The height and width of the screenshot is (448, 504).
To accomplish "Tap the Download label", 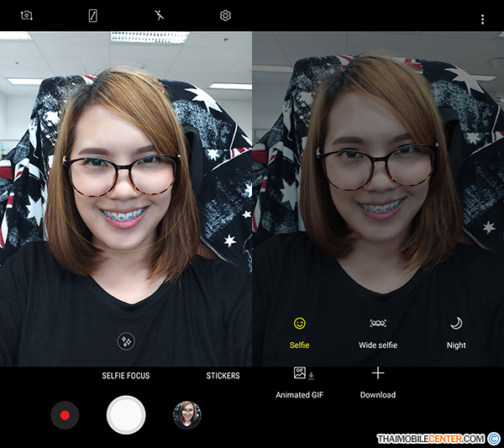I will point(378,394).
